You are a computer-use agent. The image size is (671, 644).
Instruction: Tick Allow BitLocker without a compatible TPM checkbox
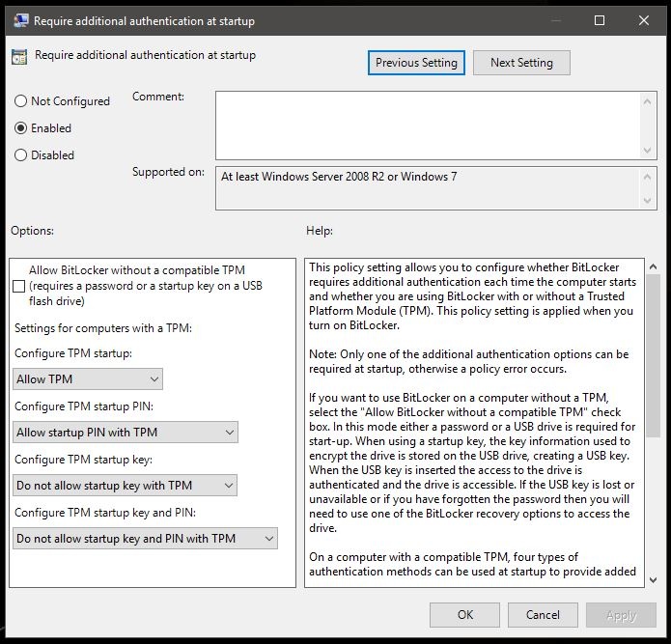[19, 286]
